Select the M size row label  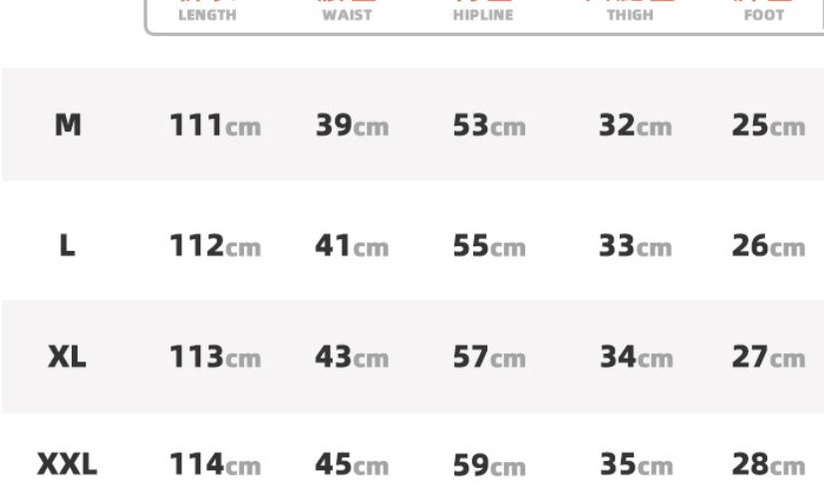coord(67,126)
